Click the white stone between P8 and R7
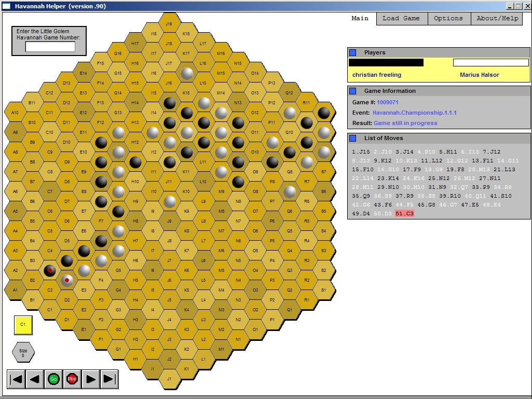 (290, 191)
